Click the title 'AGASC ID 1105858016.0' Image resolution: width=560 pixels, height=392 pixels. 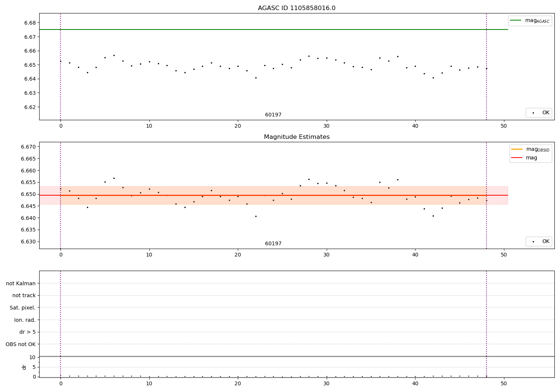(296, 8)
